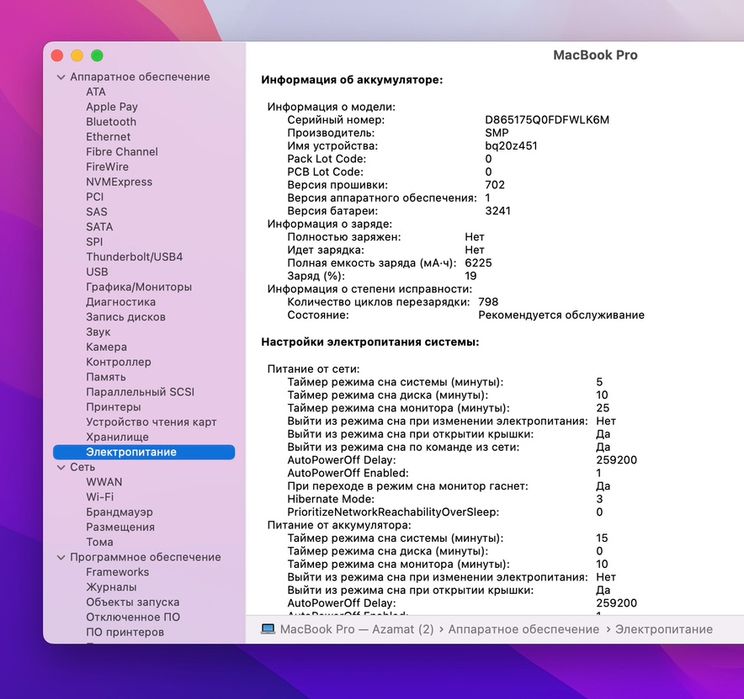Viewport: 744px width, 699px height.
Task: Select NVMExpress in the sidebar
Action: click(x=119, y=182)
